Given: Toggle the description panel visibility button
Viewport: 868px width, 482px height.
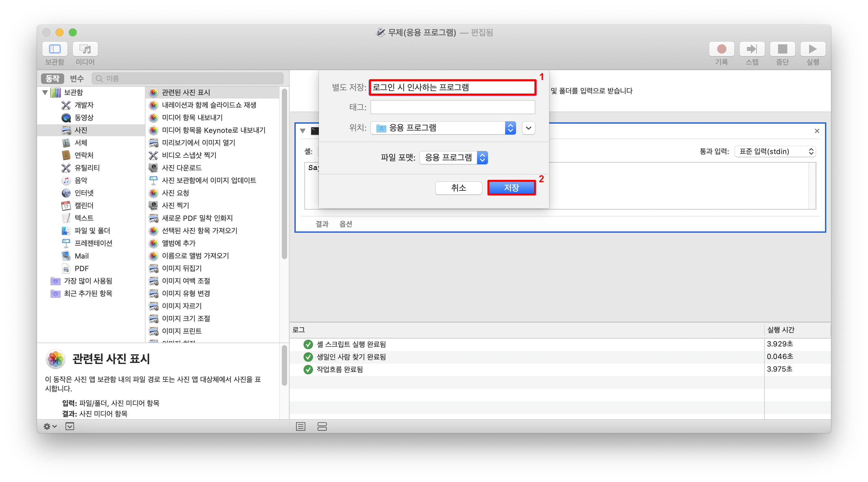Looking at the screenshot, I should click(70, 426).
